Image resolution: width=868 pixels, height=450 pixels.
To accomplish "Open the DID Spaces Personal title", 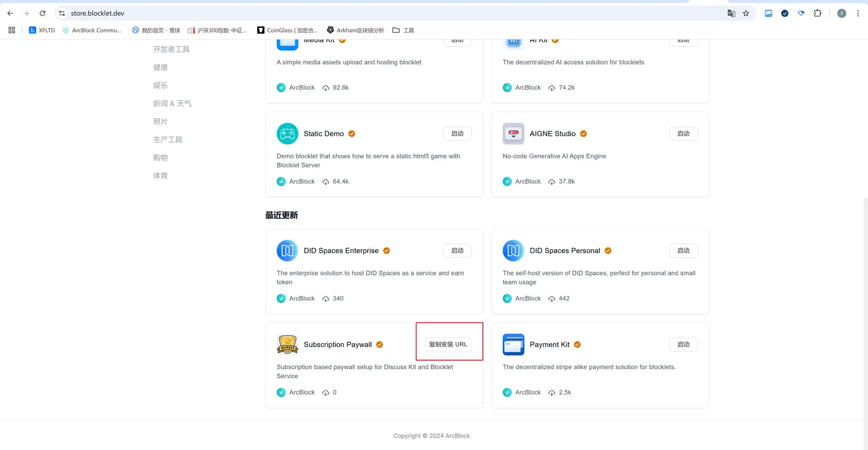I will pos(565,250).
